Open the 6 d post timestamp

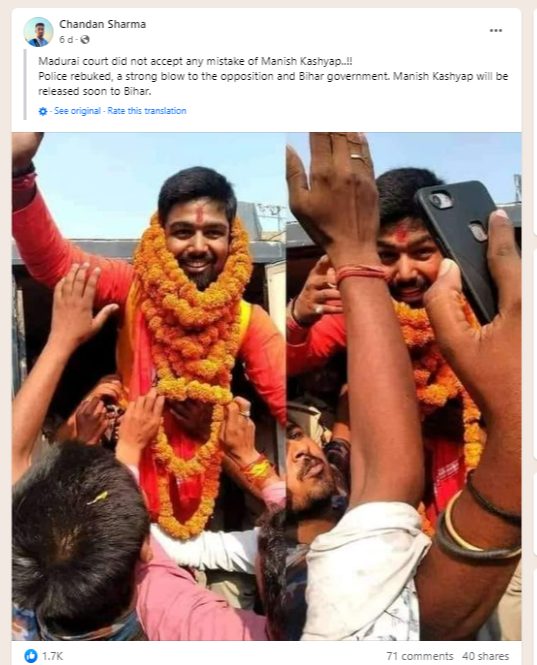tap(66, 39)
